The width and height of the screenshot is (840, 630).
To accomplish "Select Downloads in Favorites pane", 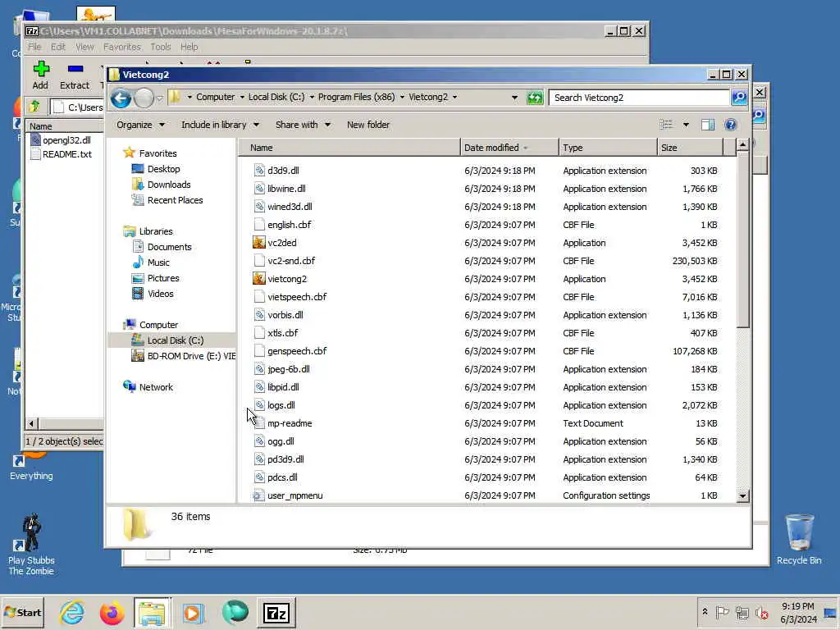I will [169, 185].
